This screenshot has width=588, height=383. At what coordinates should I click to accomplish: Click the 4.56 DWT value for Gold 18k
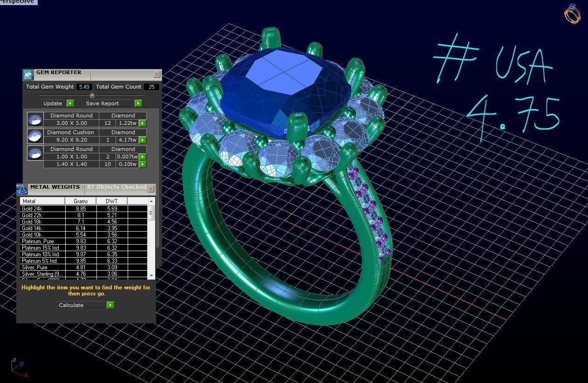pyautogui.click(x=112, y=222)
